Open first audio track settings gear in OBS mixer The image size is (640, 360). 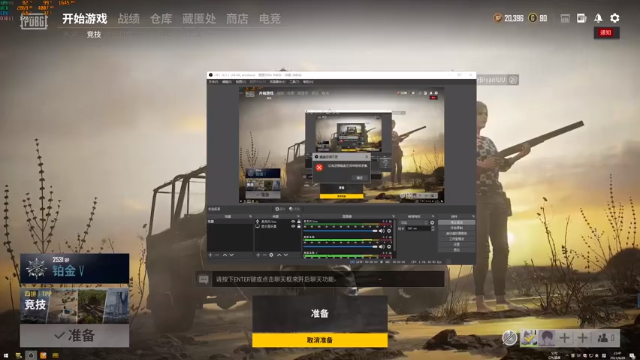tap(389, 231)
